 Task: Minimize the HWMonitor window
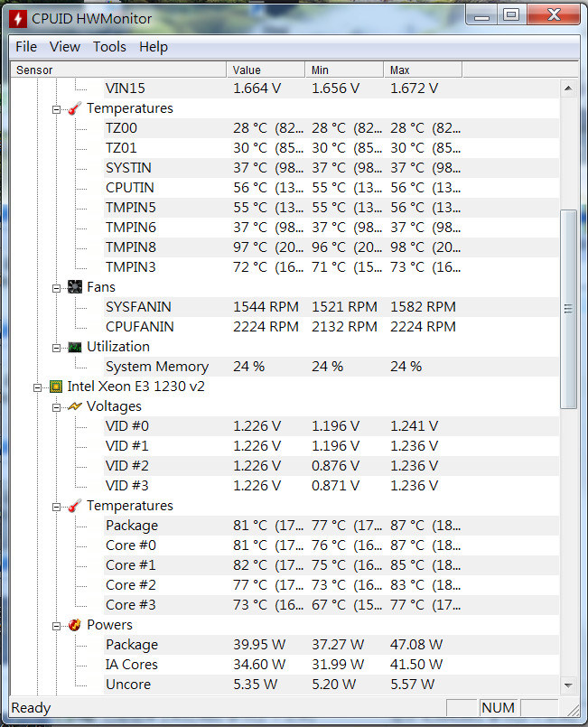[481, 16]
